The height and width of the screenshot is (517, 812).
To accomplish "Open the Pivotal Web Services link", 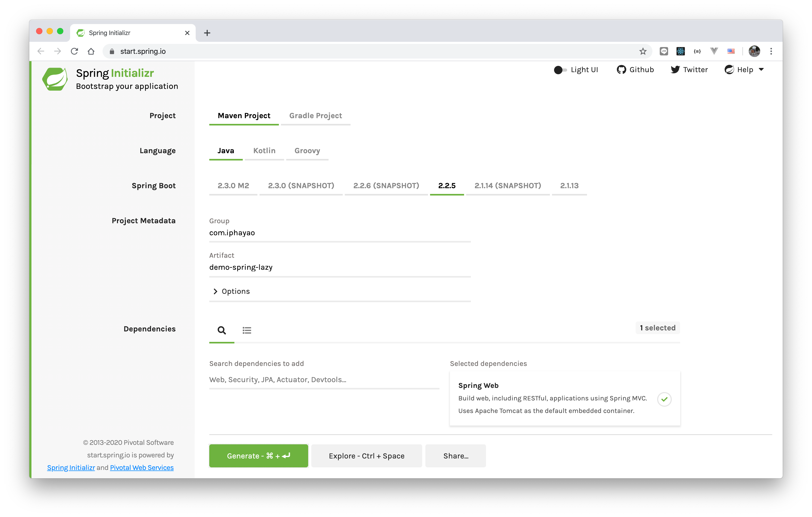I will click(141, 467).
